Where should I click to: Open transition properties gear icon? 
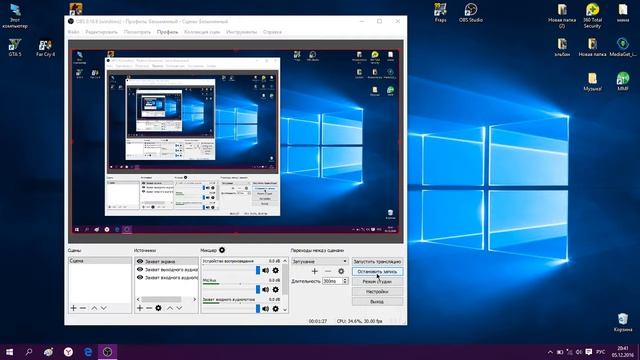tap(341, 271)
